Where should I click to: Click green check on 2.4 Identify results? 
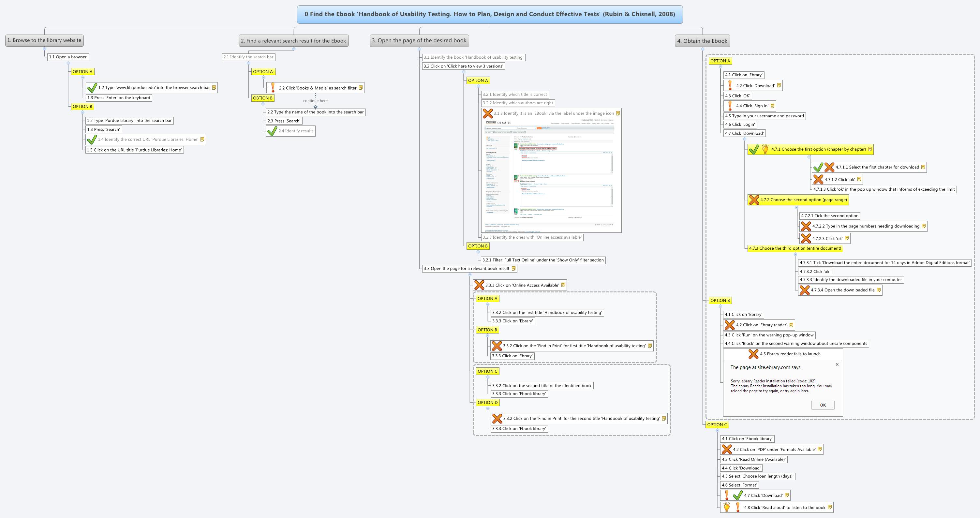[272, 131]
